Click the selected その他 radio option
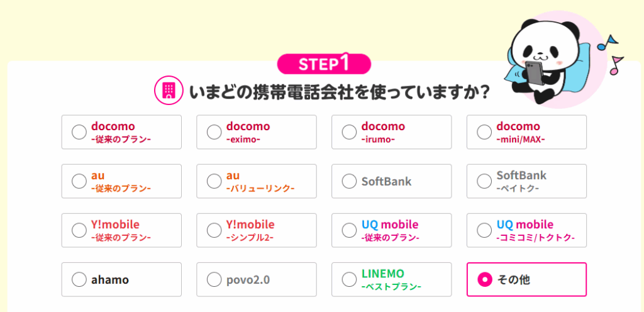 [x=526, y=279]
